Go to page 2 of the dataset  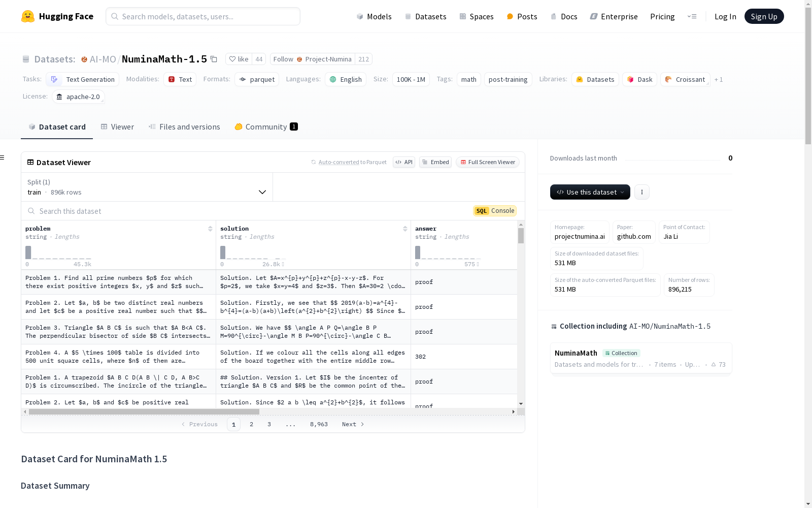251,424
